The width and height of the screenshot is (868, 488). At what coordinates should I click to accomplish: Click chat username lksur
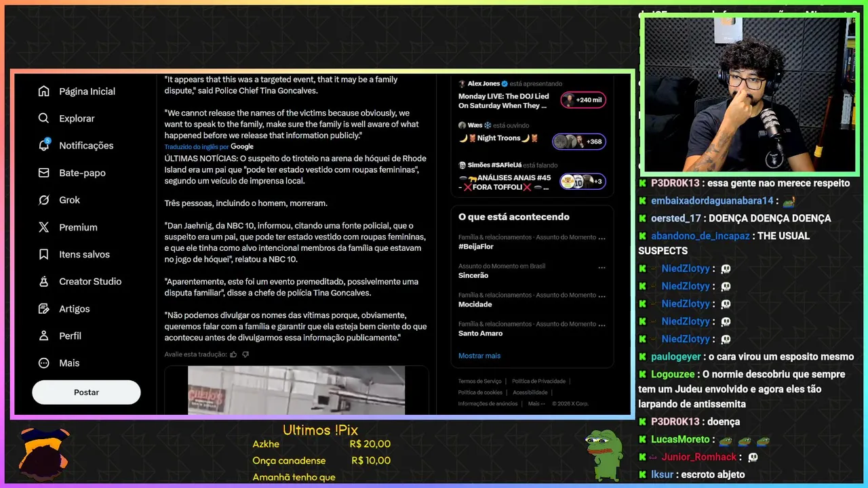tap(662, 474)
